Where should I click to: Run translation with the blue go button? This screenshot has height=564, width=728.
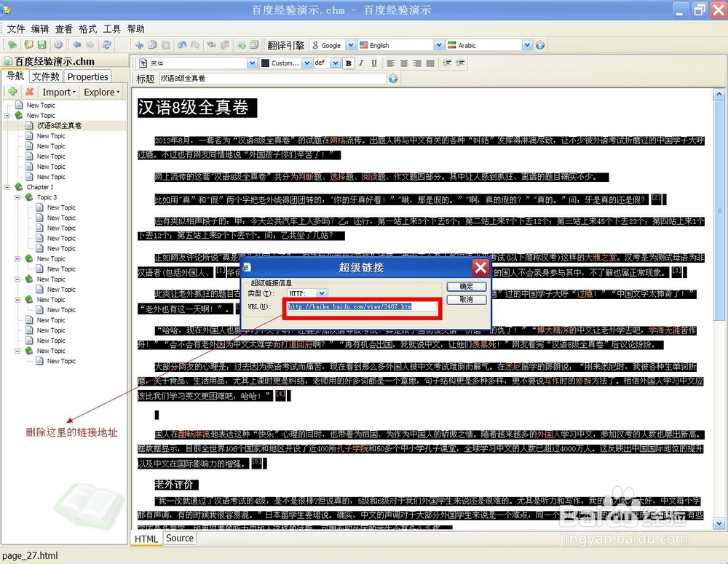pyautogui.click(x=540, y=45)
